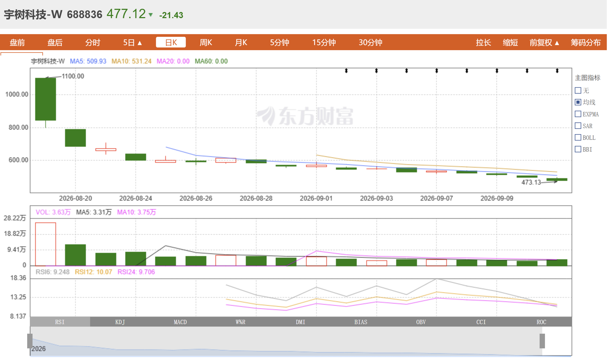Click the 缩短 shorten button
This screenshot has height=364, width=610.
coord(510,42)
